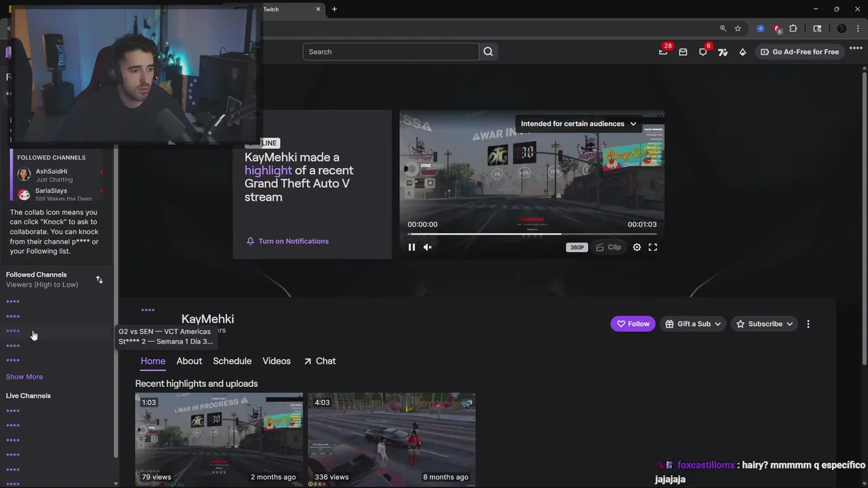This screenshot has width=868, height=488.
Task: Click the Followed Channels sidebar heading
Action: coord(37,274)
